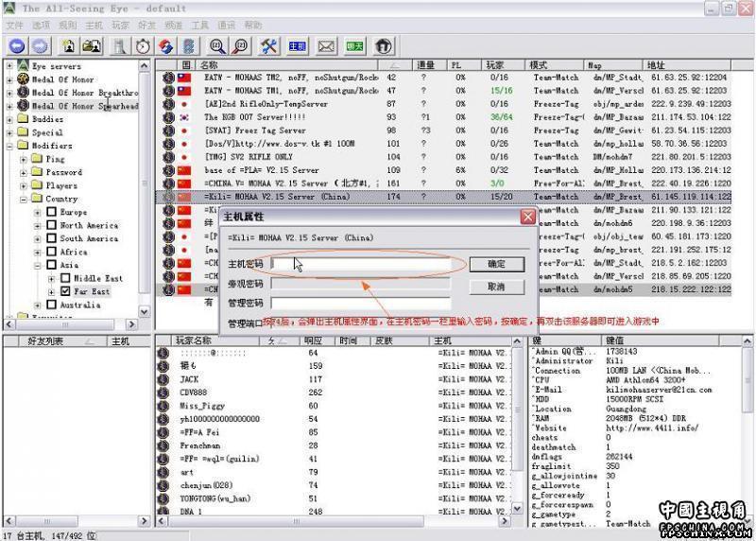
Task: Expand the Far East sub-node
Action: (51, 291)
